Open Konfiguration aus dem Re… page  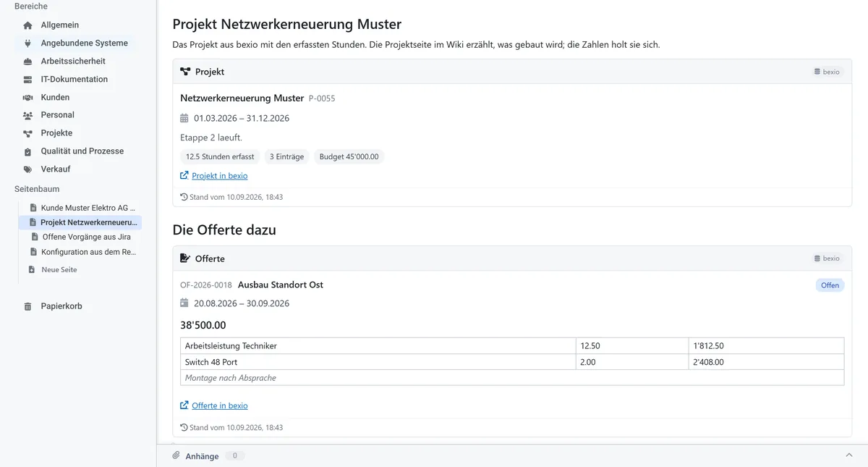89,252
